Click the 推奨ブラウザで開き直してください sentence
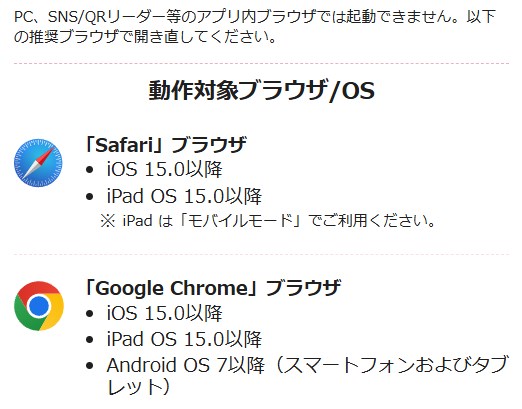 coord(146,36)
